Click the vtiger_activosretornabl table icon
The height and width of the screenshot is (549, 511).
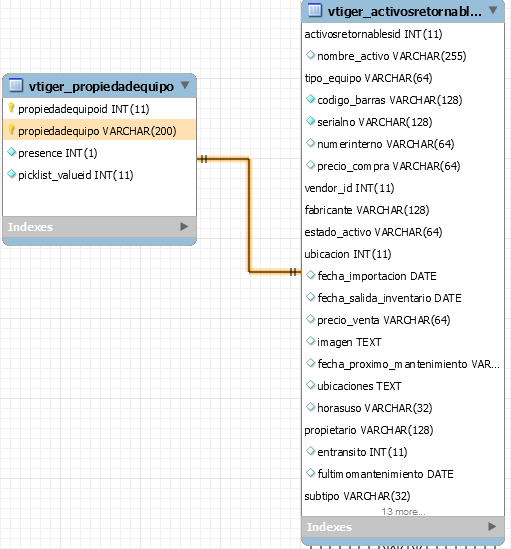[x=315, y=10]
